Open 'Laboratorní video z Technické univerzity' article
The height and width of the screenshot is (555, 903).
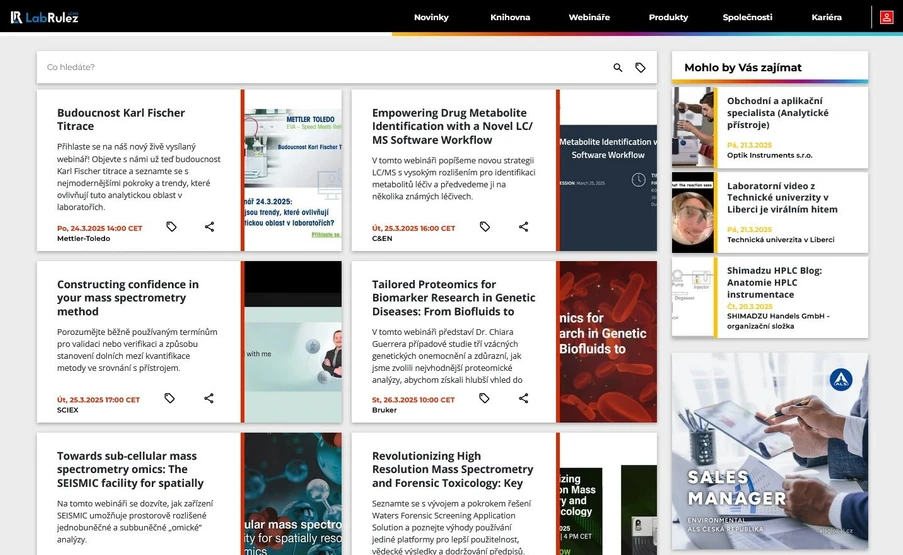pos(782,197)
